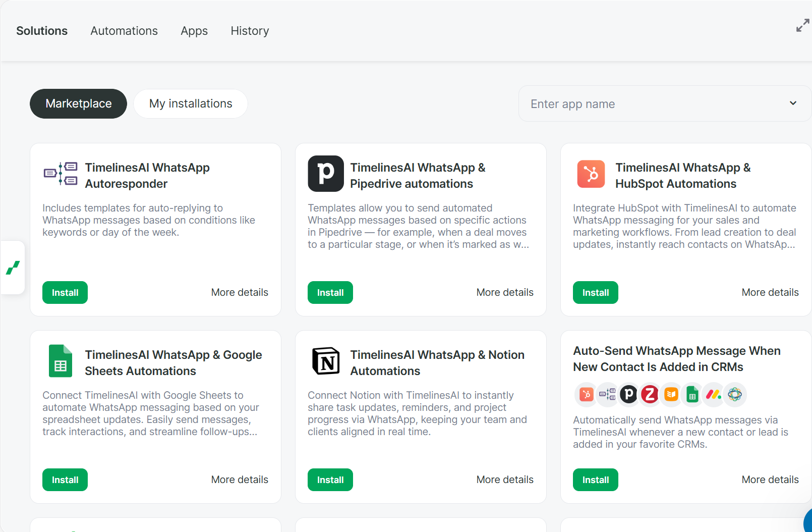Click the Notion logo on the Notion Automations card
The height and width of the screenshot is (532, 812).
coord(326,361)
